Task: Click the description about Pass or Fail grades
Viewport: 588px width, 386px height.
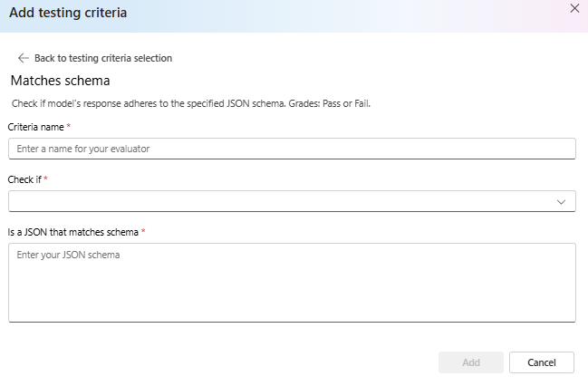Action: 191,103
